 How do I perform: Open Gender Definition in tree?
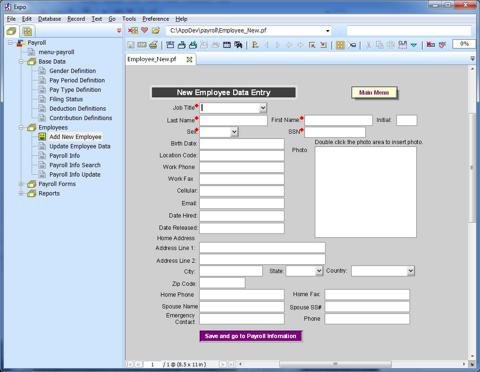(73, 71)
